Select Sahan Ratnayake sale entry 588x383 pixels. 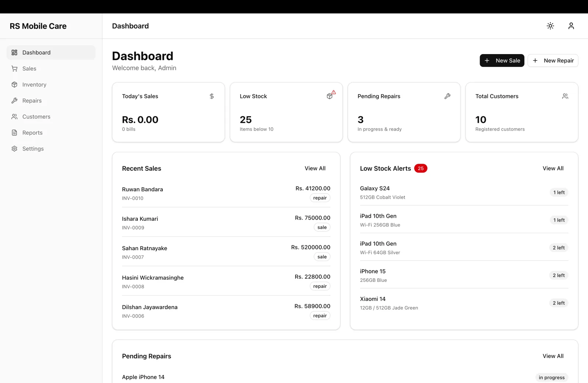point(226,252)
